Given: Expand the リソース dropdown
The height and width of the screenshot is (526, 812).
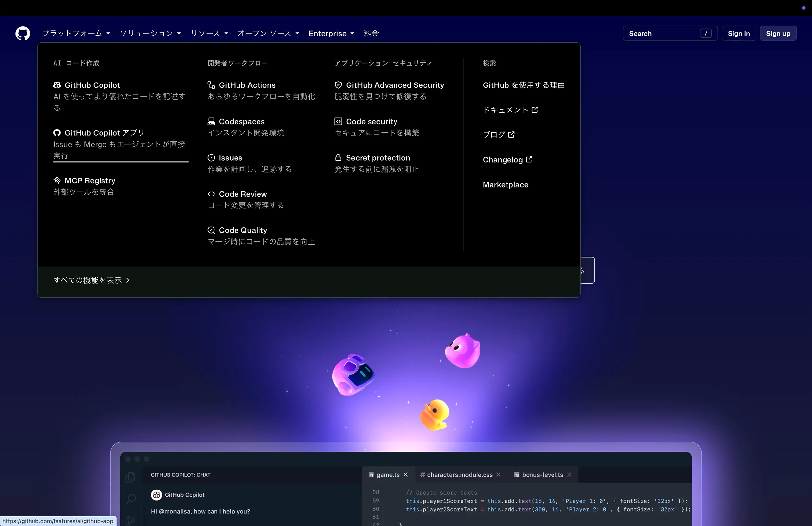Looking at the screenshot, I should (x=209, y=33).
